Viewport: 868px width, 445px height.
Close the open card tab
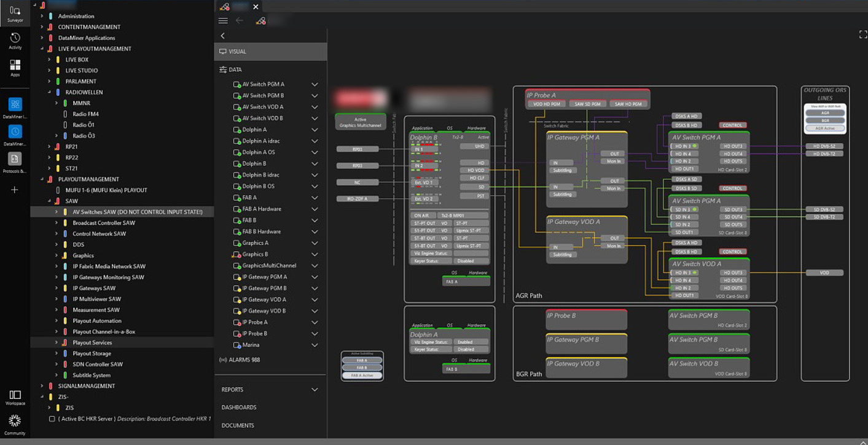(x=256, y=6)
